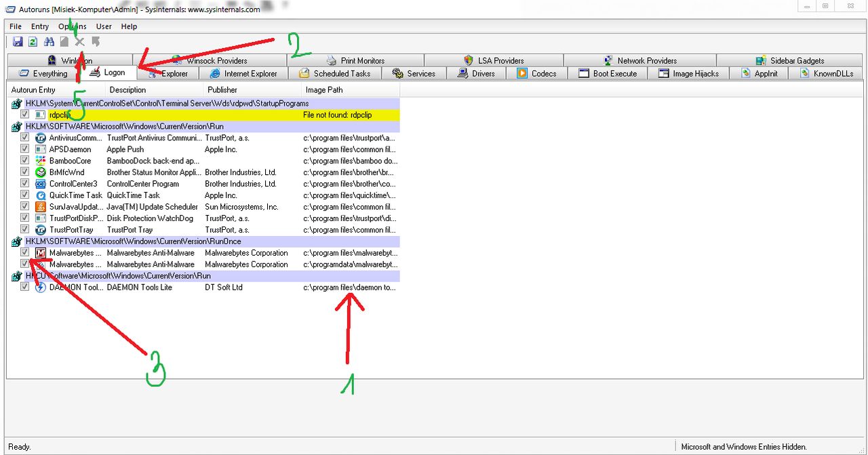Open the User menu

(104, 26)
